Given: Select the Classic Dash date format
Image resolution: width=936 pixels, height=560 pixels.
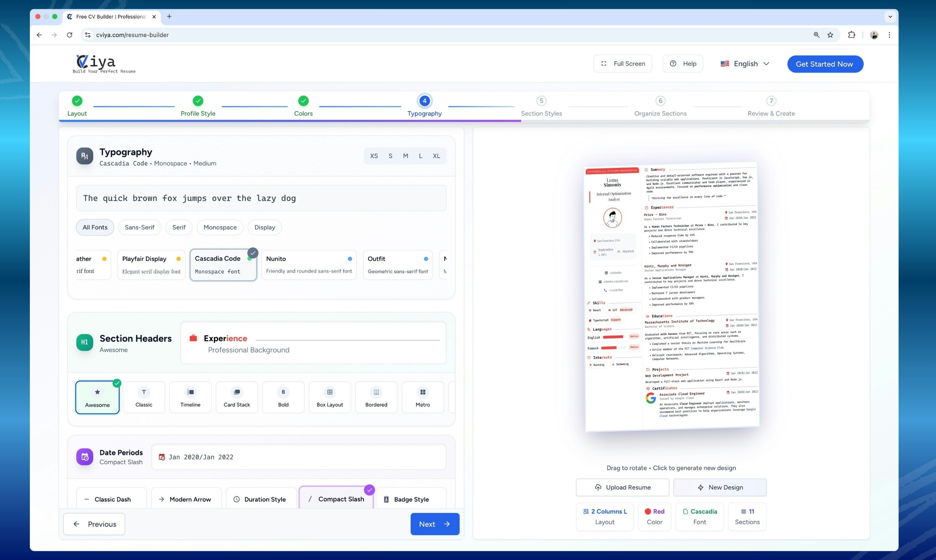Looking at the screenshot, I should click(112, 499).
